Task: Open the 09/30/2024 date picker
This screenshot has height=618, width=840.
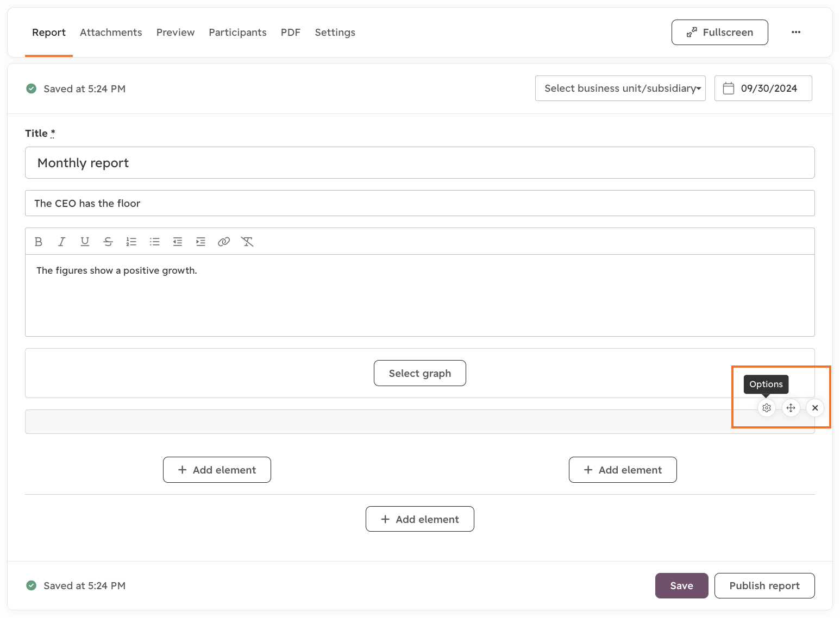Action: coord(763,89)
